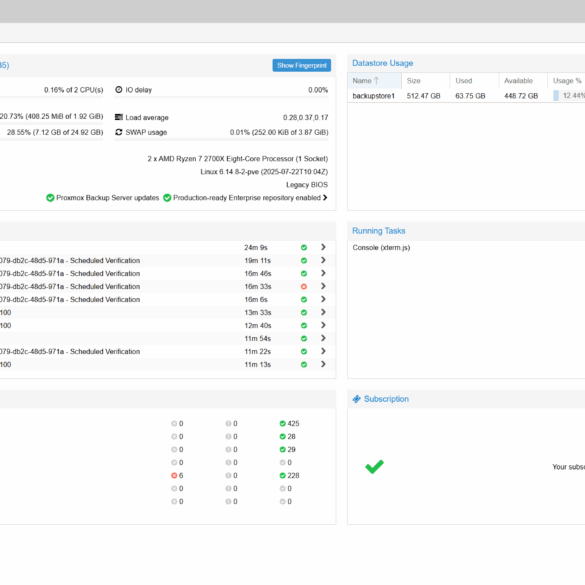Expand the 24m 9s task row chevron

323,247
